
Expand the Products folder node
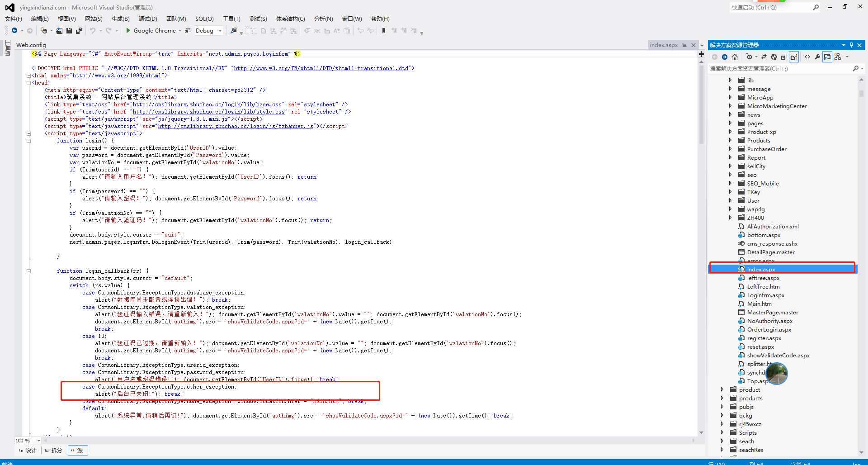coord(730,140)
